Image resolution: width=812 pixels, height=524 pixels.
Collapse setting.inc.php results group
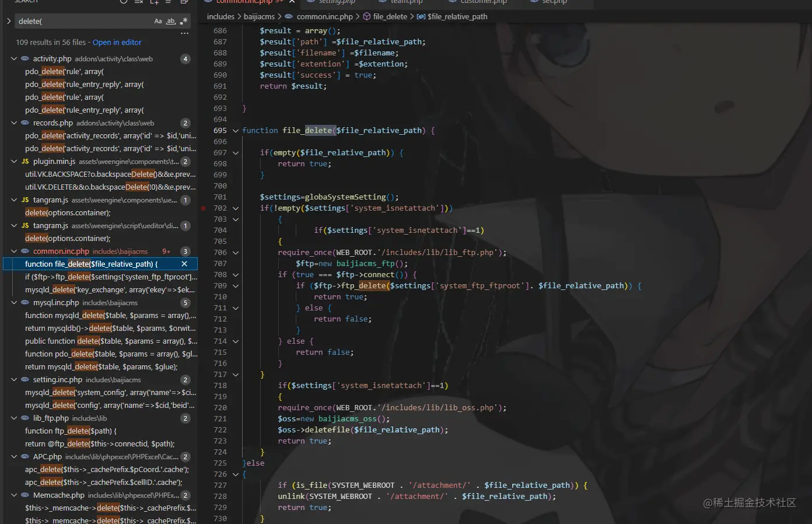click(14, 380)
